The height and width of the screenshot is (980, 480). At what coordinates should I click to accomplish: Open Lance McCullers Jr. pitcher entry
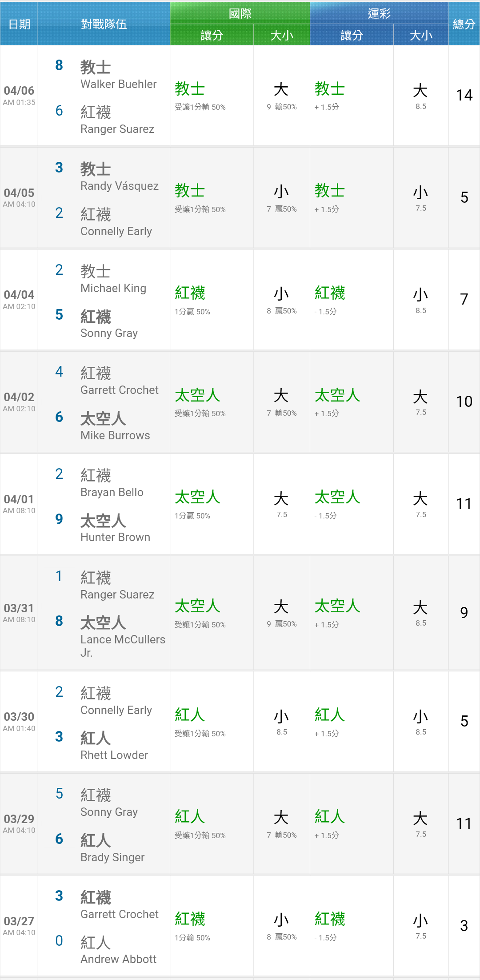click(122, 645)
